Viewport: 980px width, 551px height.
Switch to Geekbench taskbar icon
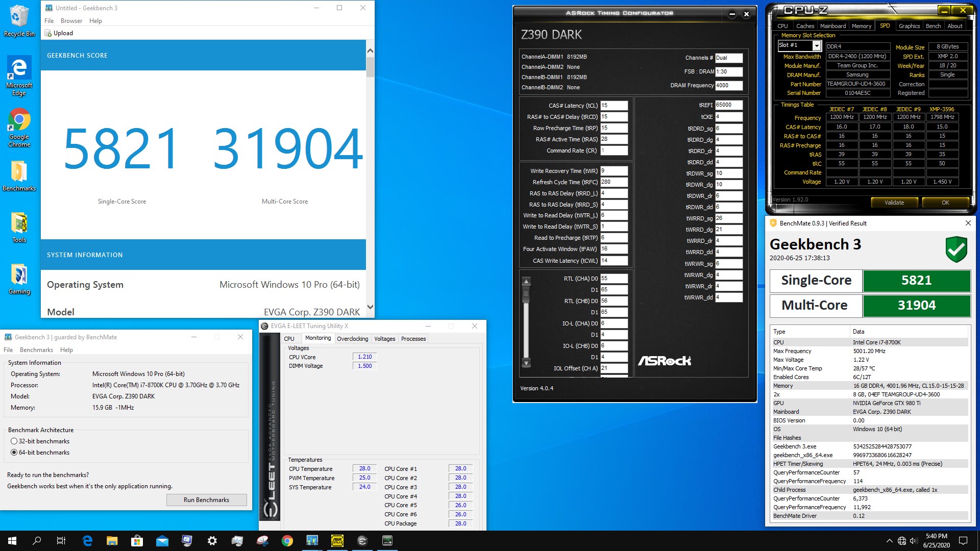tap(312, 541)
